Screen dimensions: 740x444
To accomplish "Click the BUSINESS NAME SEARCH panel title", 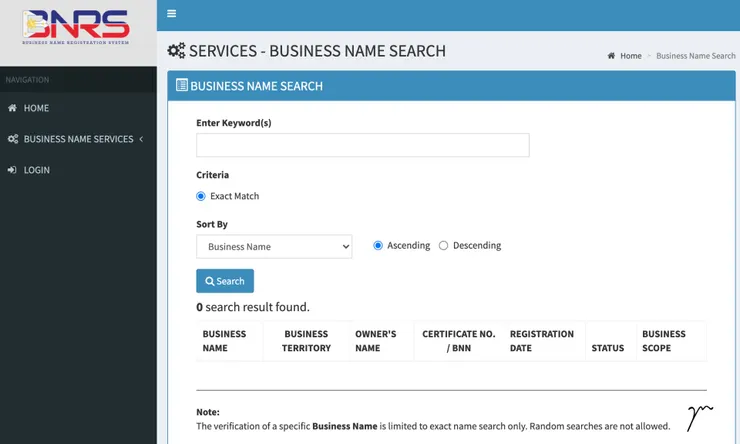I will (x=257, y=86).
